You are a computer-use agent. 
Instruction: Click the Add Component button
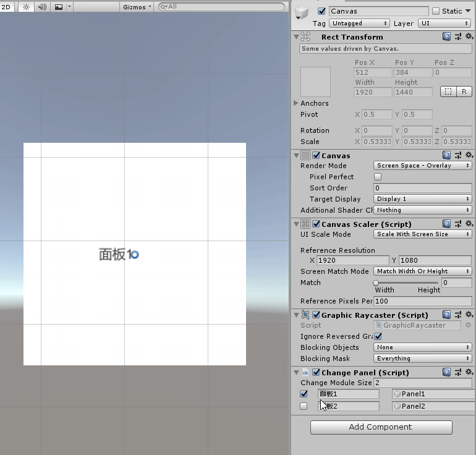click(x=381, y=427)
